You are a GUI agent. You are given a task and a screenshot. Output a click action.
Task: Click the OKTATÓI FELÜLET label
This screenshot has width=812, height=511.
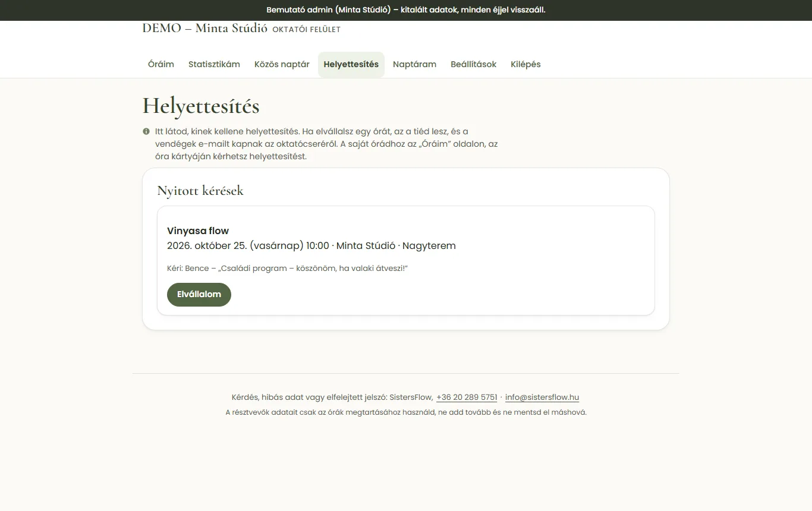pyautogui.click(x=306, y=30)
